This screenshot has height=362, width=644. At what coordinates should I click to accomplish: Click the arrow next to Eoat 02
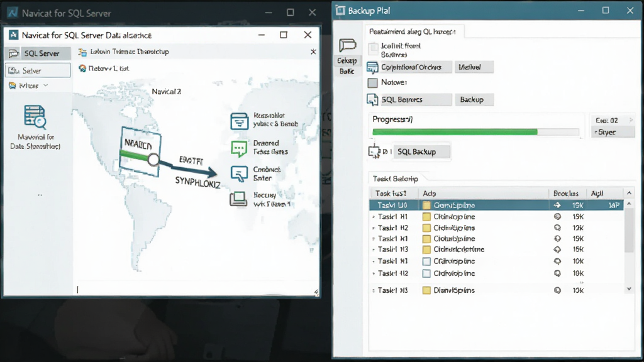(630, 120)
